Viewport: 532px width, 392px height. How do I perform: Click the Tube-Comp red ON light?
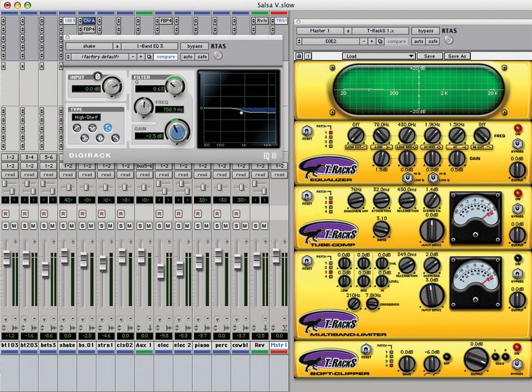coord(518,193)
